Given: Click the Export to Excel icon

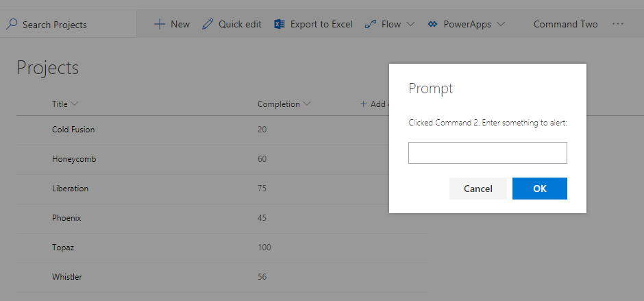Looking at the screenshot, I should coord(280,24).
